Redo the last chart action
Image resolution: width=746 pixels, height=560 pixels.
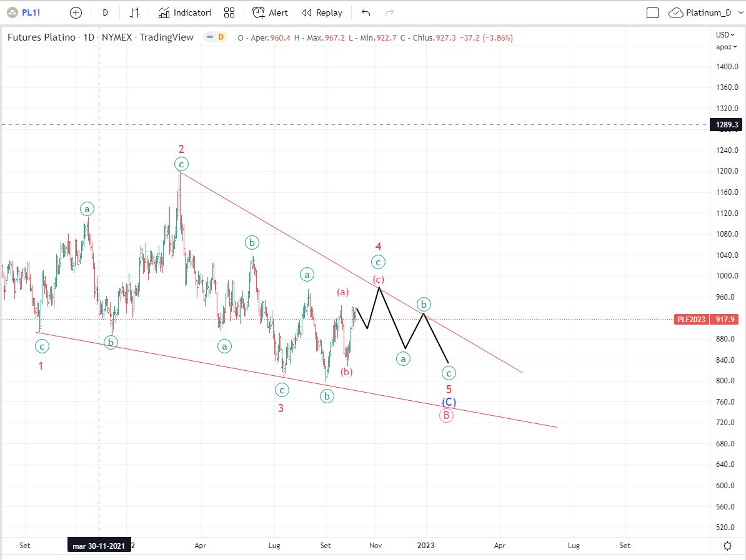pos(389,13)
